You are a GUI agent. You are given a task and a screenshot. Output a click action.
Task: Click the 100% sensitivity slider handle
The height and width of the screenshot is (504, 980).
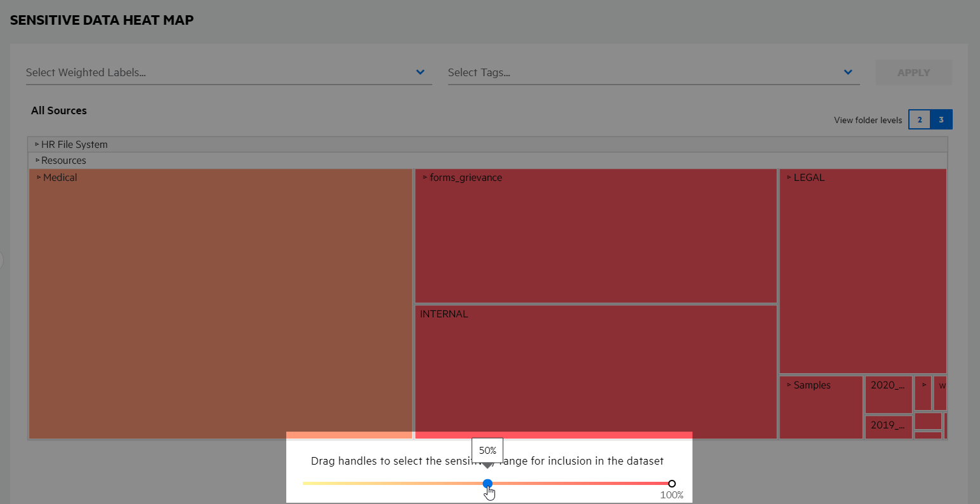pos(672,484)
